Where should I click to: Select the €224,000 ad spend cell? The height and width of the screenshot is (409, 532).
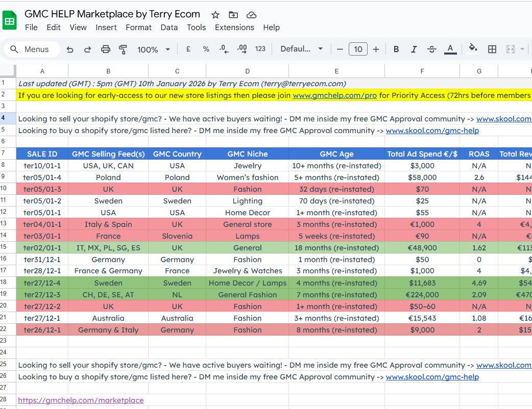click(422, 295)
